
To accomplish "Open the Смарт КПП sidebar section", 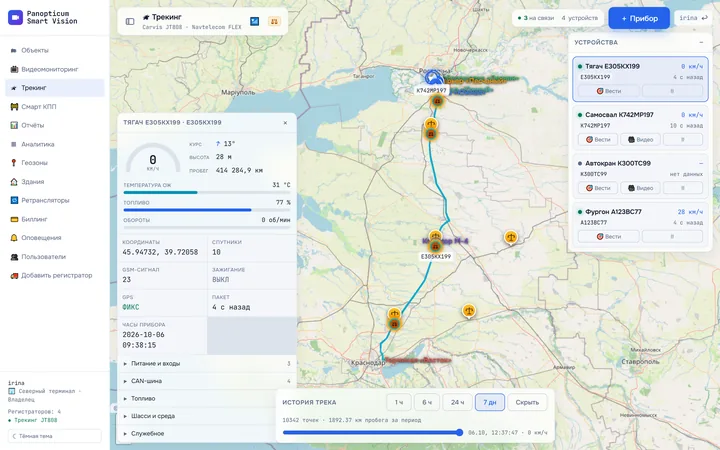I will point(55,107).
